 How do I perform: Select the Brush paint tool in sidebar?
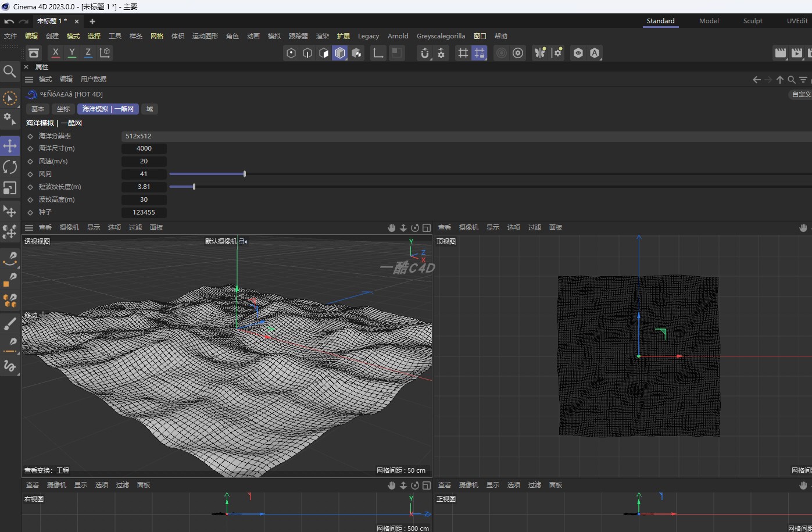(x=10, y=324)
